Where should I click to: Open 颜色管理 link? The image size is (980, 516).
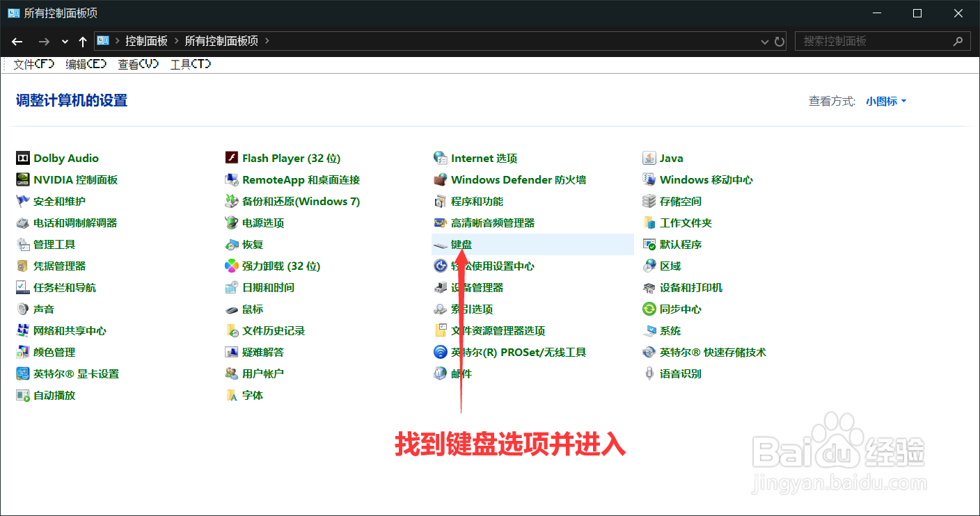(54, 352)
